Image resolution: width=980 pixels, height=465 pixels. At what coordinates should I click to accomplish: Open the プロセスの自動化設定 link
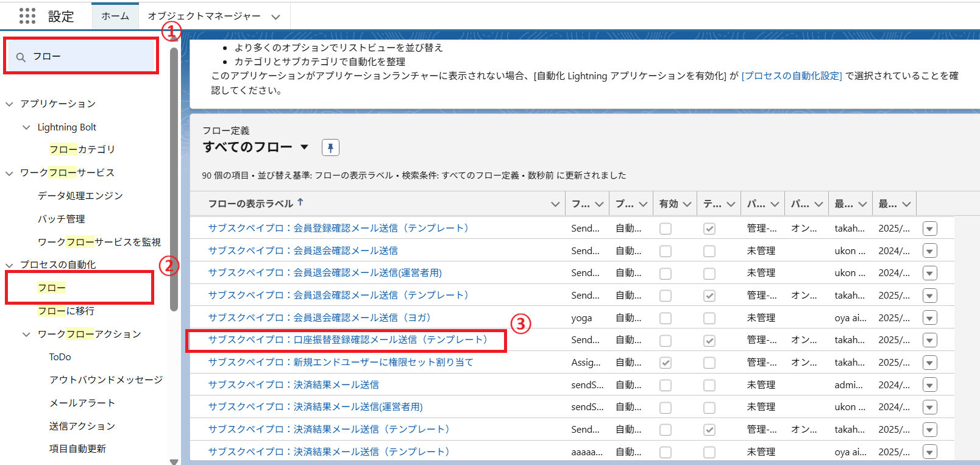click(791, 76)
